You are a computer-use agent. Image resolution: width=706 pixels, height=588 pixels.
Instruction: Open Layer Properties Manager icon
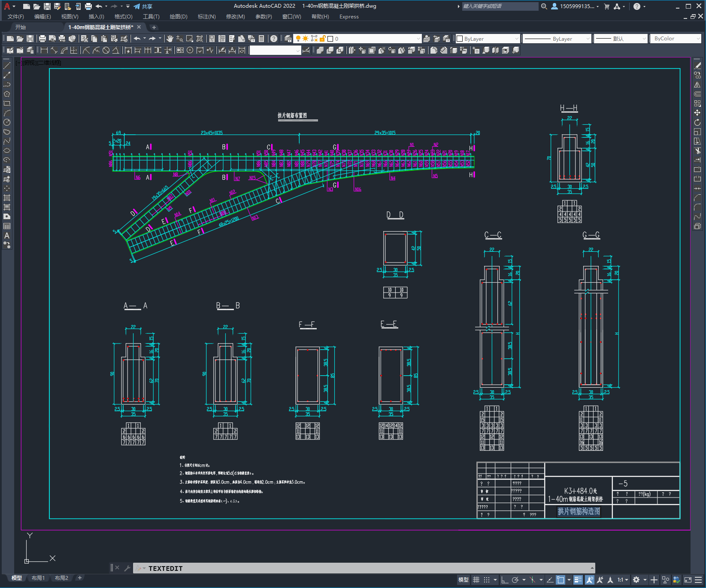(x=288, y=39)
